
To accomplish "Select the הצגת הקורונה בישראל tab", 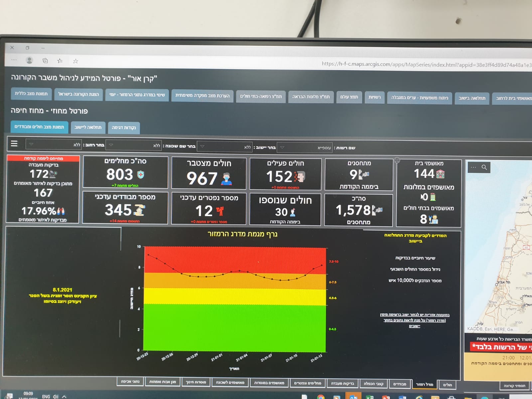I will (x=78, y=94).
